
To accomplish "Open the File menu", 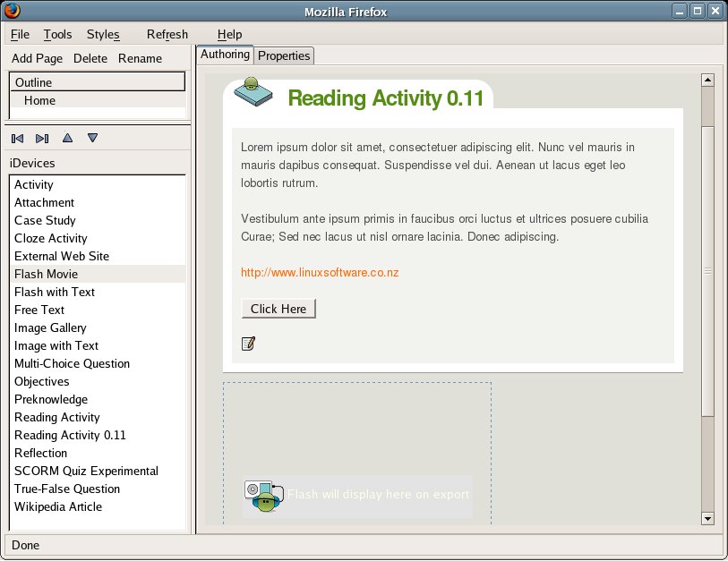I will (20, 34).
